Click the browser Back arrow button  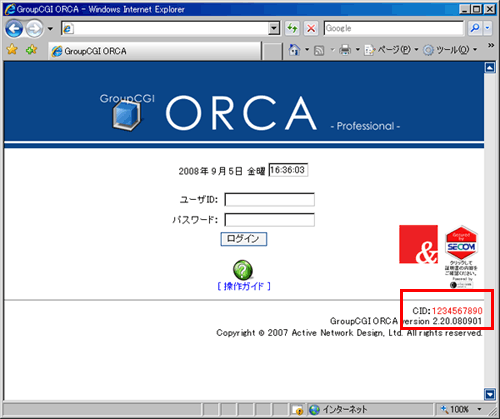[x=14, y=29]
